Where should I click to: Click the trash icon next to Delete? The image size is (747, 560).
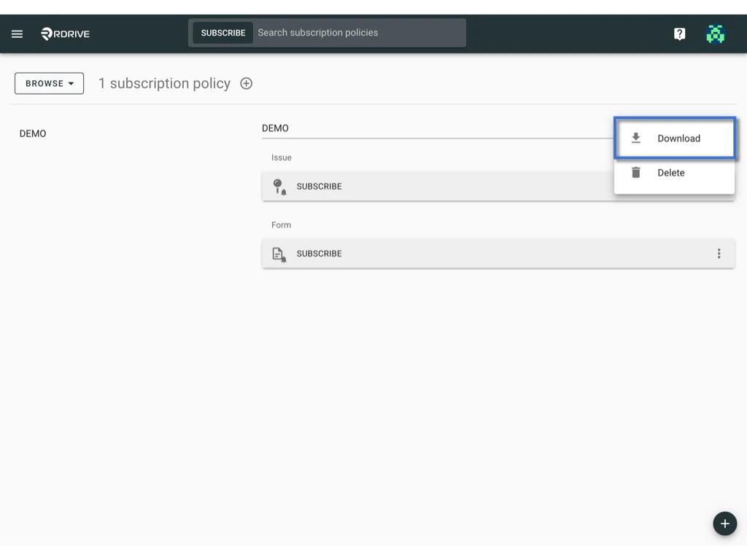pyautogui.click(x=635, y=172)
